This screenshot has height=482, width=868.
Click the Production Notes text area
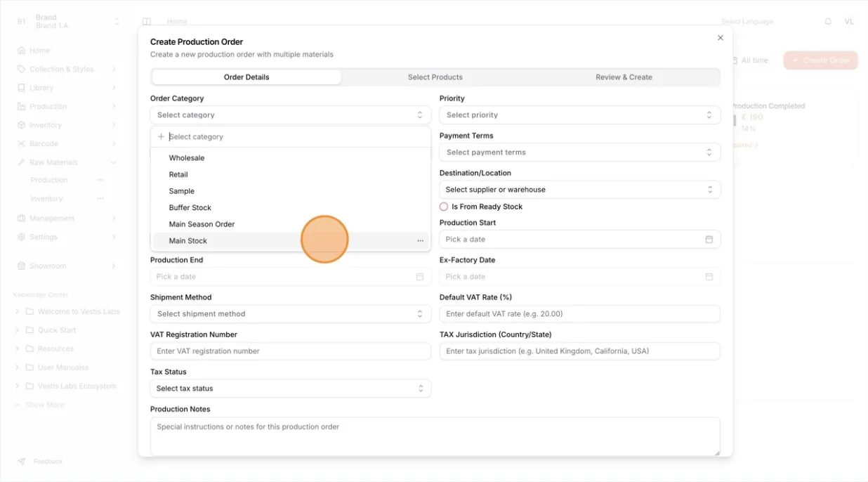click(435, 436)
